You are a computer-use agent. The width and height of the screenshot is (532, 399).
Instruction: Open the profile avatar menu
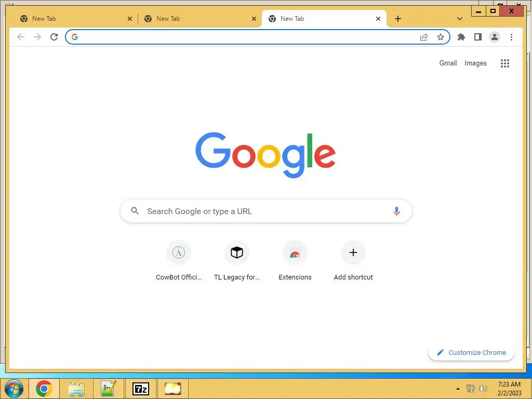click(x=495, y=37)
